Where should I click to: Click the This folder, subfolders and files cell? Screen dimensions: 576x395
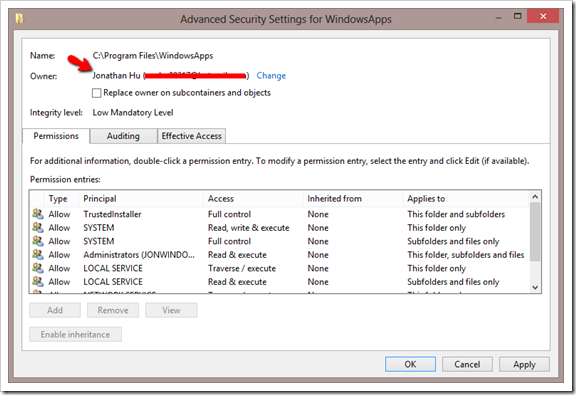[465, 255]
